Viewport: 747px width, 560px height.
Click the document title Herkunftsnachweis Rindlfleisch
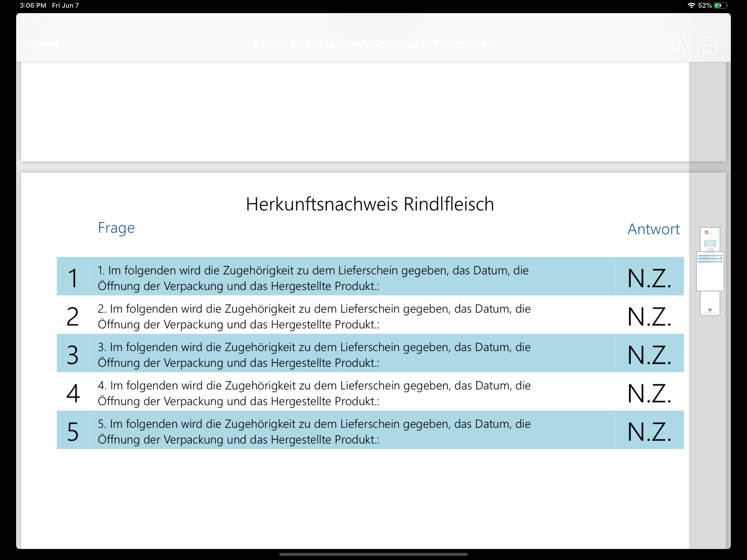(x=370, y=204)
